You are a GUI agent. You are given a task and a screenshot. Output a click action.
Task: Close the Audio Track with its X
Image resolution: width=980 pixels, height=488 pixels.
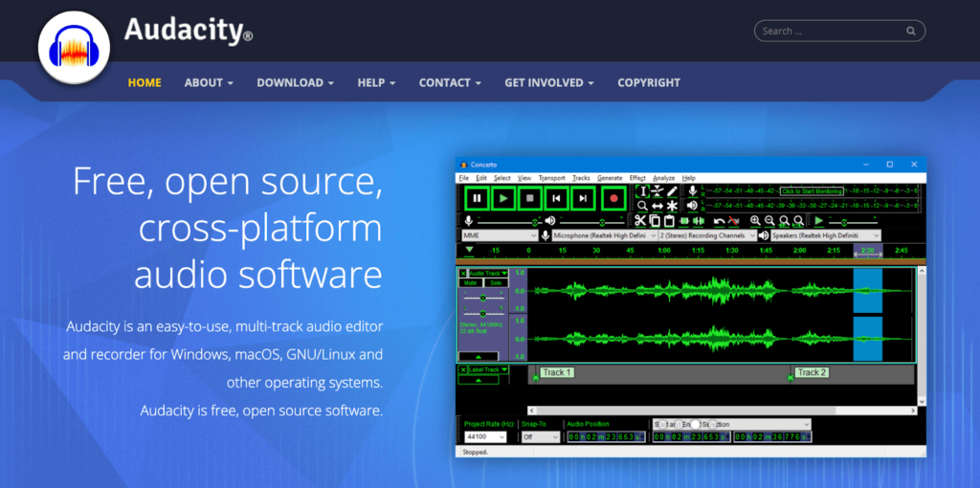[x=463, y=273]
